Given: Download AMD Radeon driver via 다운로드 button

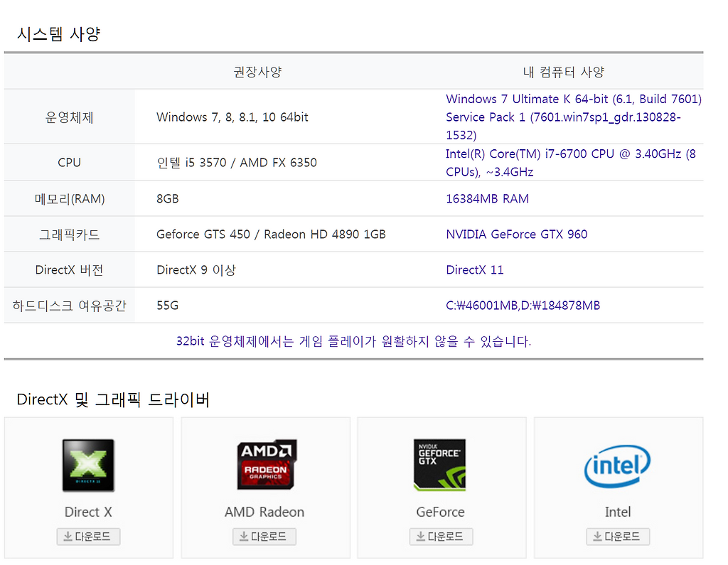Looking at the screenshot, I should point(264,537).
